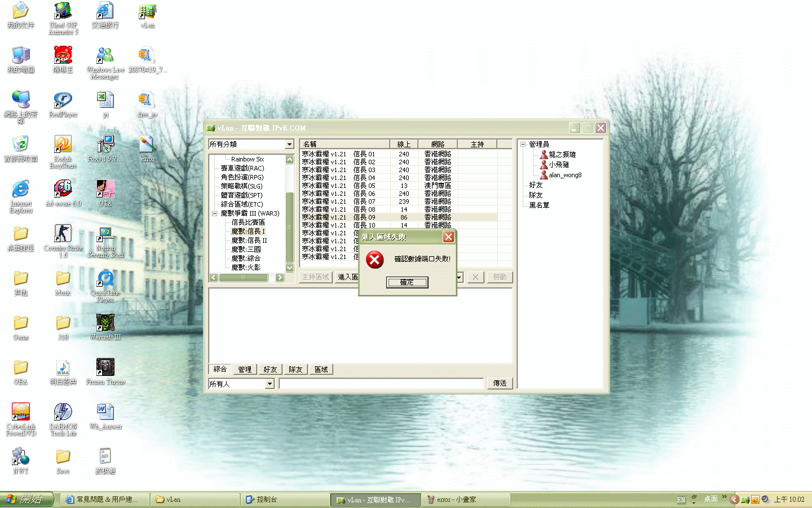Open Counter-Strike 1.6 desktop icon
The height and width of the screenshot is (508, 812).
coord(63,234)
